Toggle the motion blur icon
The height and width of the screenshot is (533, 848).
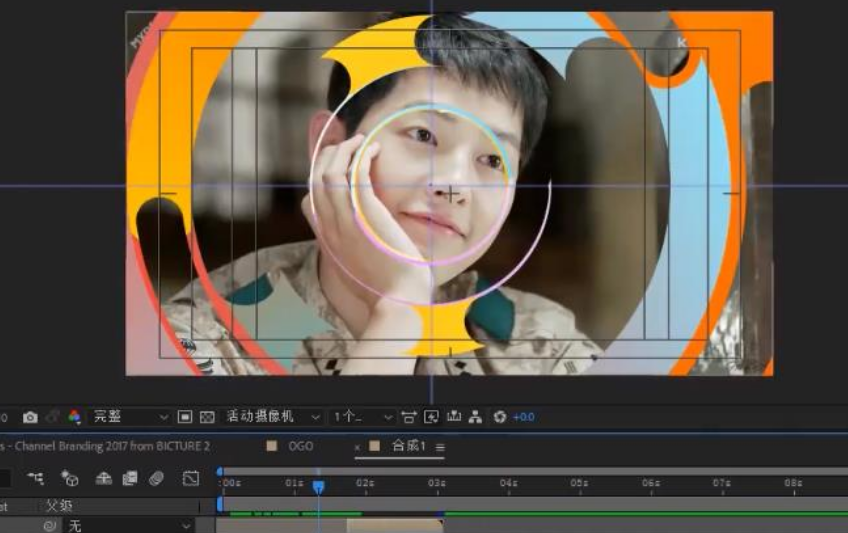156,478
